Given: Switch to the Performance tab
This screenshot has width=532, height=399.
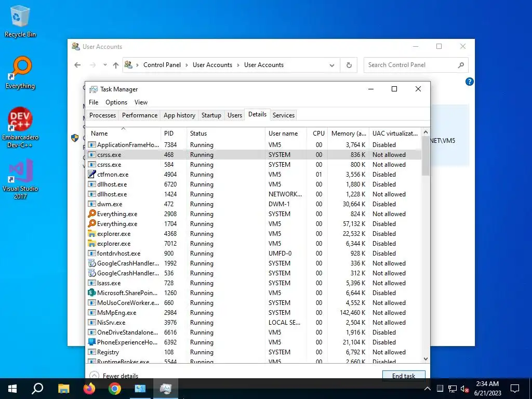Looking at the screenshot, I should tap(140, 115).
